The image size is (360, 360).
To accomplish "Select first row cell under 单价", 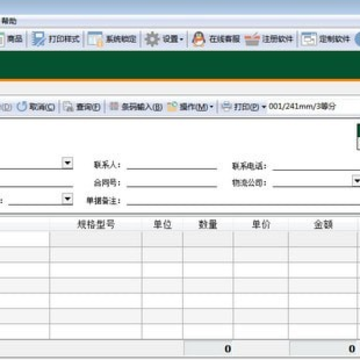I will click(x=261, y=239).
